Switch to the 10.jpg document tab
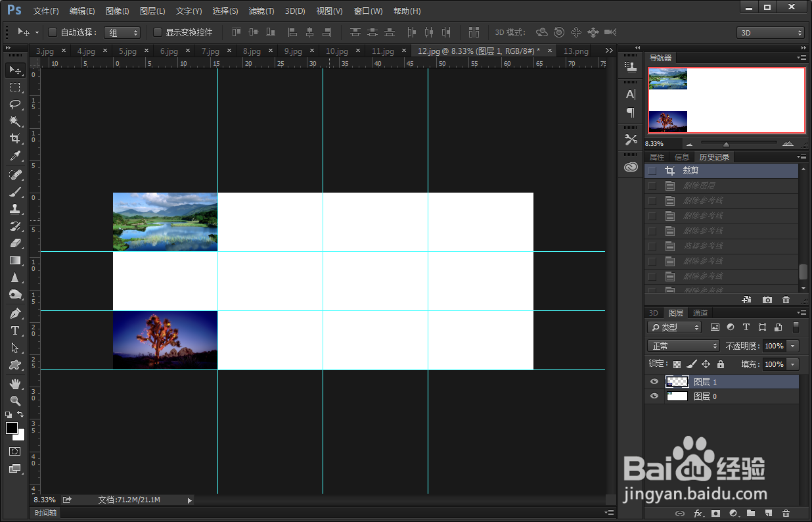Screen dimensions: 812x522 pos(337,51)
